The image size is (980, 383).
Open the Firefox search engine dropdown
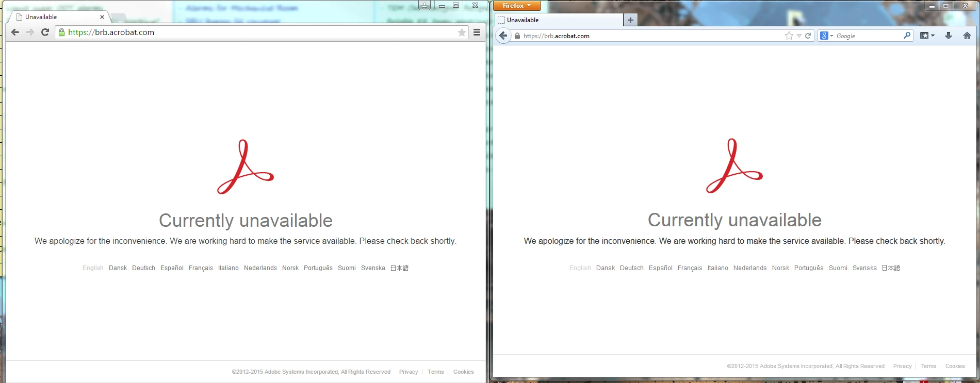[x=827, y=36]
